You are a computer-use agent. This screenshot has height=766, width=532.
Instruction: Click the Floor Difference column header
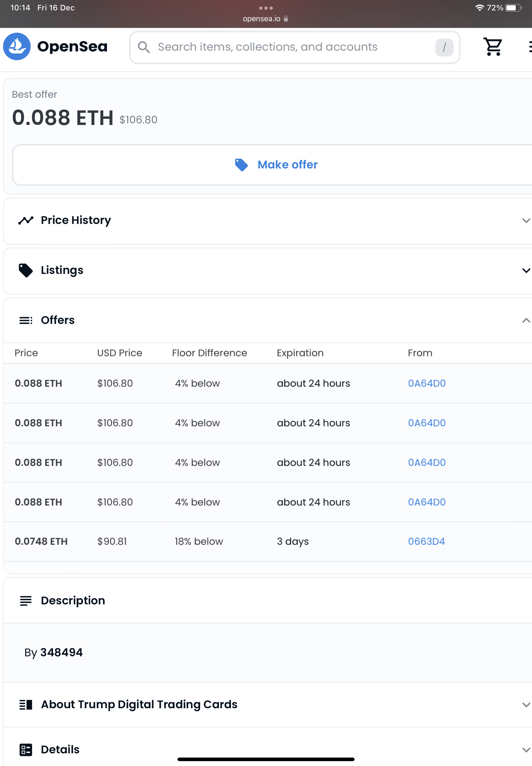pos(209,353)
